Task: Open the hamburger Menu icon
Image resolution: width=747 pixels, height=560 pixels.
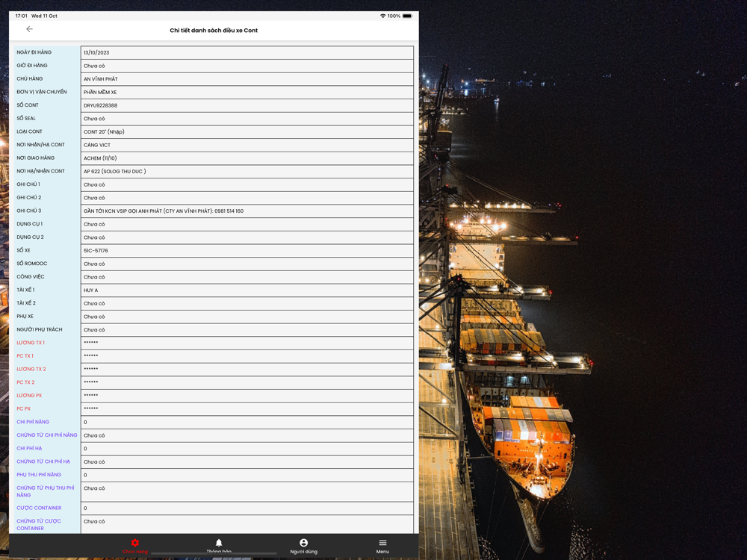Action: [x=382, y=545]
